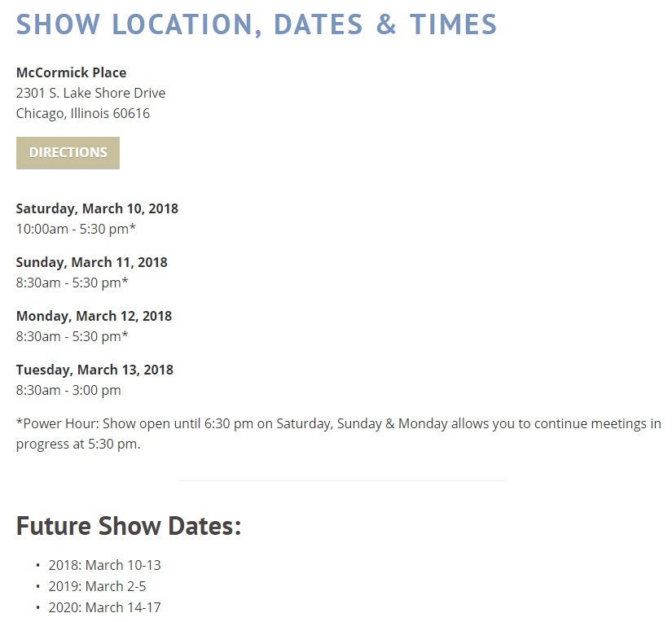Click the McCormick Place venue name
This screenshot has width=672, height=622.
point(71,72)
